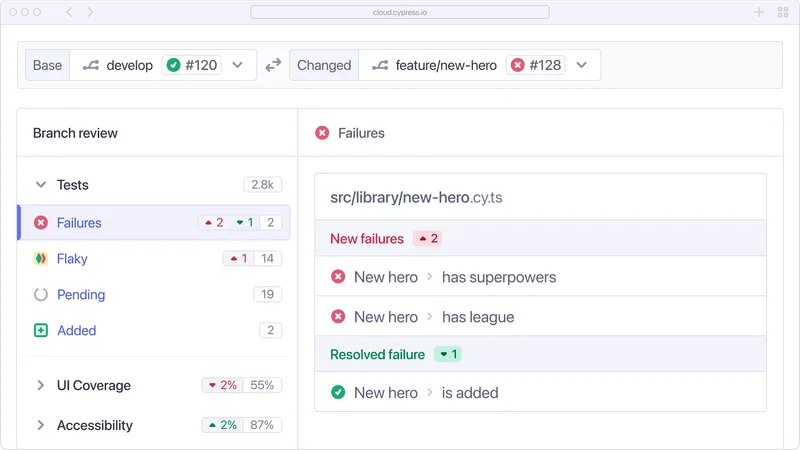This screenshot has width=800, height=450.
Task: Click the Flaky count 14 badge
Action: pyautogui.click(x=267, y=259)
